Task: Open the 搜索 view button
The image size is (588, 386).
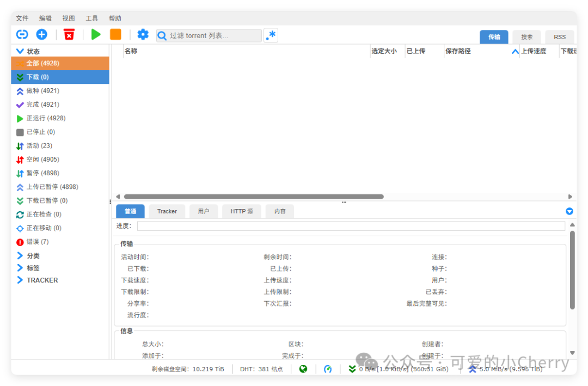Action: pyautogui.click(x=526, y=36)
